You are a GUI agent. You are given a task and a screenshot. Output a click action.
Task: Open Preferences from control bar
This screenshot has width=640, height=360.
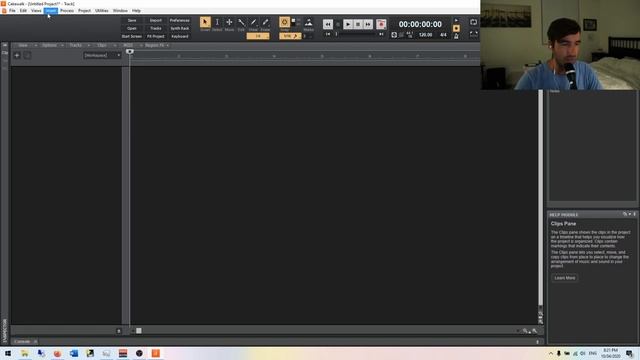(x=180, y=20)
